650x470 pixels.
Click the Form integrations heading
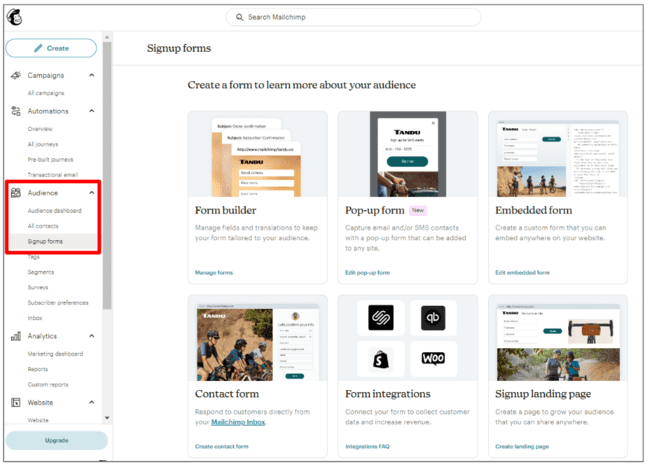point(388,394)
